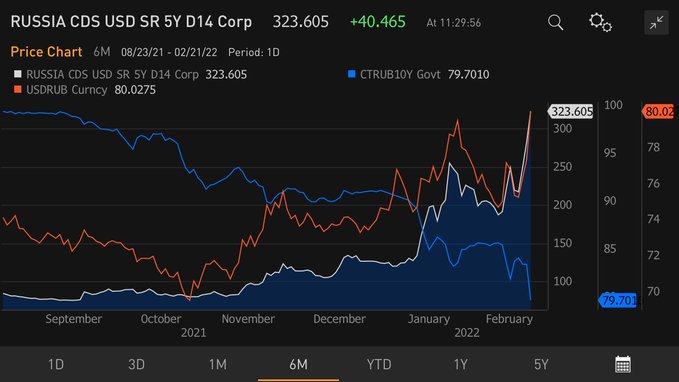Click the 200 CDS axis value
Image resolution: width=679 pixels, height=382 pixels.
pos(563,205)
